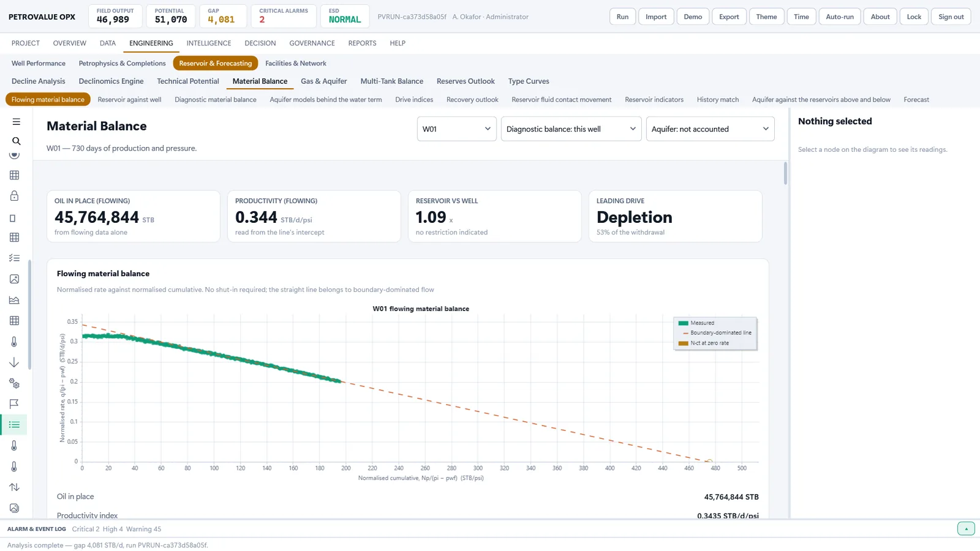Click the Leading Drive 'Depletion' value
Image resolution: width=980 pixels, height=551 pixels.
click(x=635, y=217)
